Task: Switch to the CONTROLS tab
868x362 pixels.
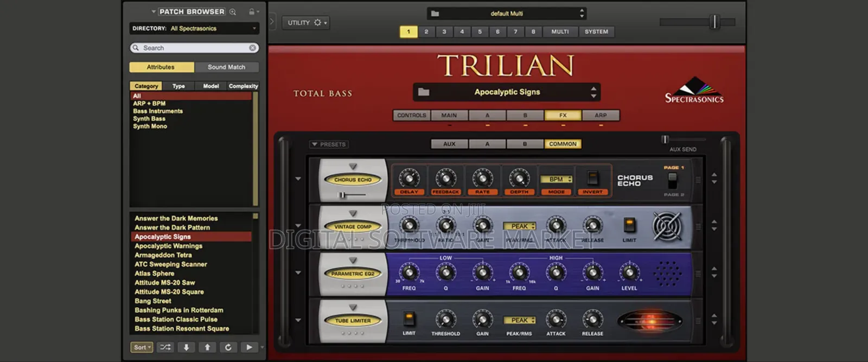Action: click(412, 115)
